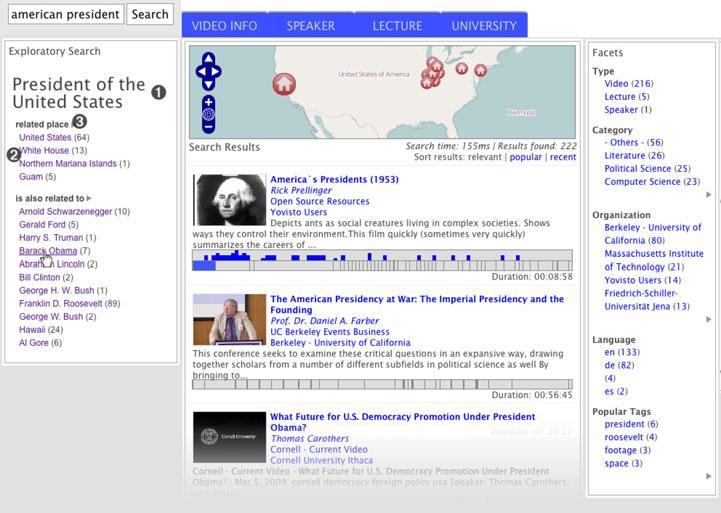Explore George H. W. Bush related topic
Image resolution: width=721 pixels, height=513 pixels.
63,291
